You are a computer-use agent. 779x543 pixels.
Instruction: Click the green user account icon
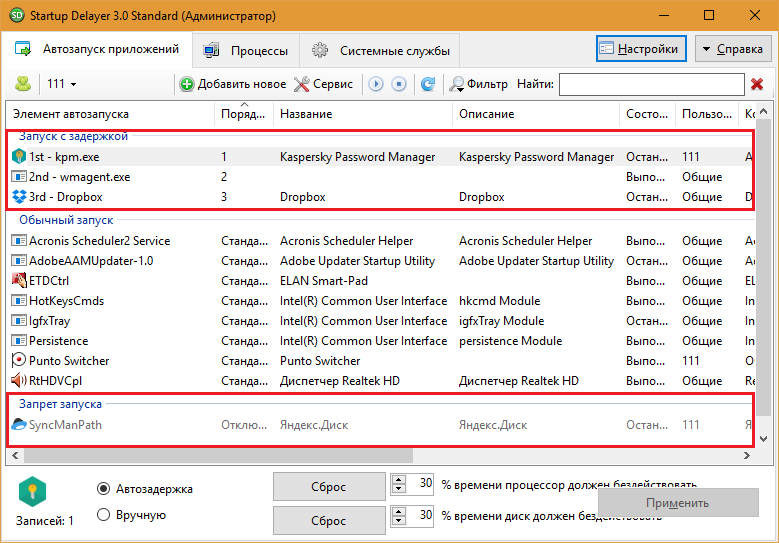pos(22,84)
